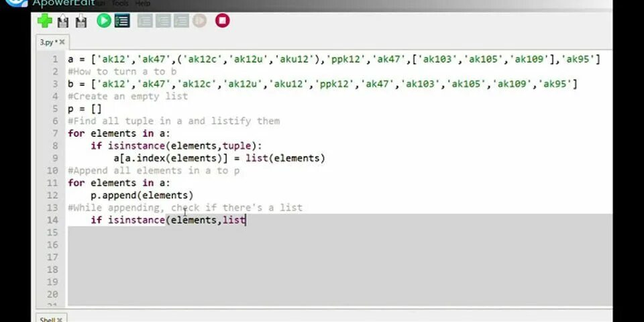
Task: Click 'a[a.index(elements)] = list(elements)' line
Action: [x=219, y=158]
